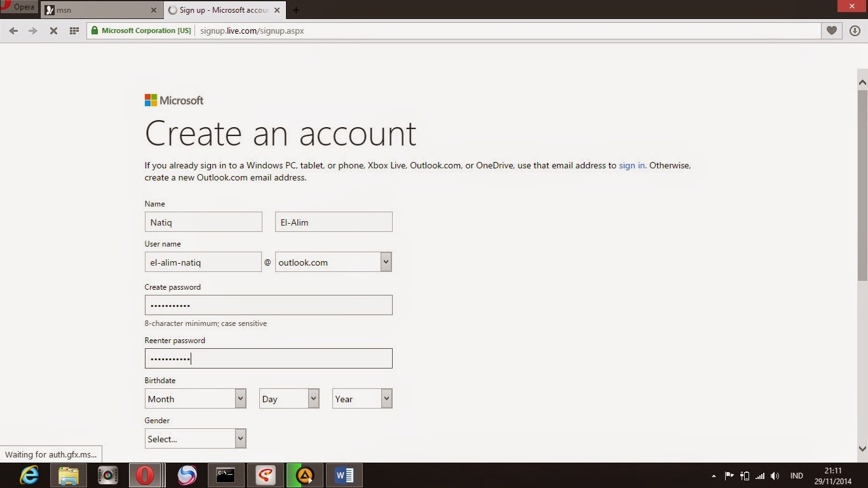
Task: Open Command Prompt from taskbar
Action: 226,475
